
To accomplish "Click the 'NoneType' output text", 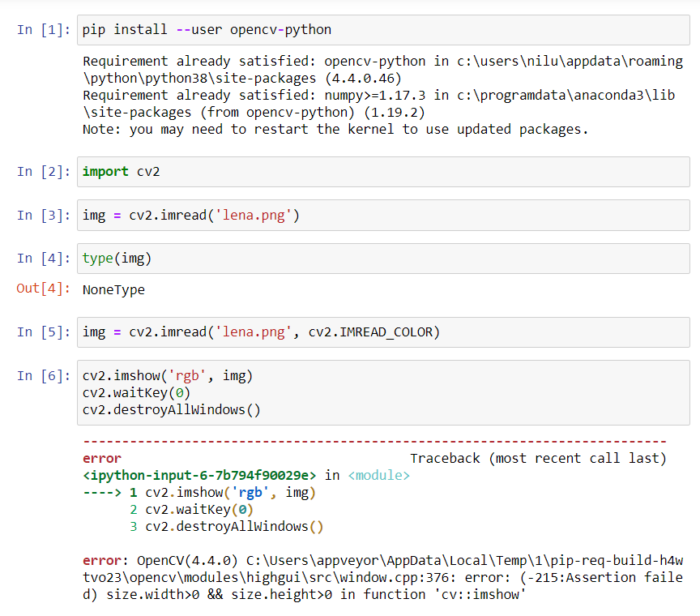I will pyautogui.click(x=114, y=290).
